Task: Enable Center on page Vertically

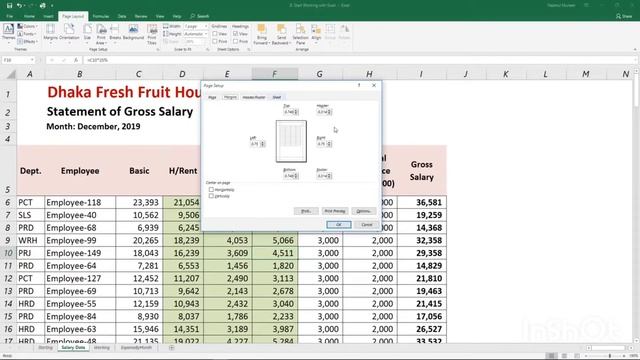Action: pos(211,196)
